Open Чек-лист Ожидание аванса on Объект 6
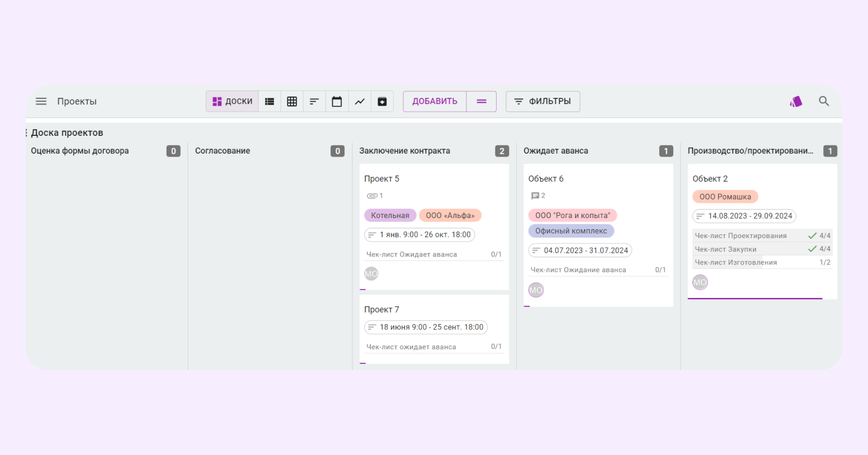 point(598,270)
